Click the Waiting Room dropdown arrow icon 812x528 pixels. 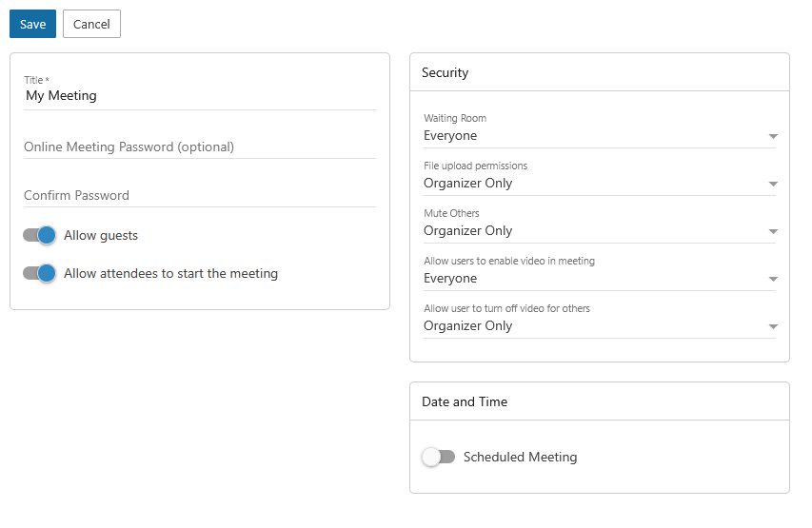773,137
